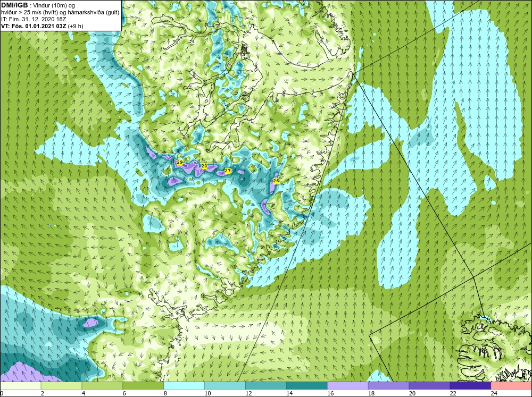Click the scale number 14
The height and width of the screenshot is (397, 532).
[x=289, y=393]
